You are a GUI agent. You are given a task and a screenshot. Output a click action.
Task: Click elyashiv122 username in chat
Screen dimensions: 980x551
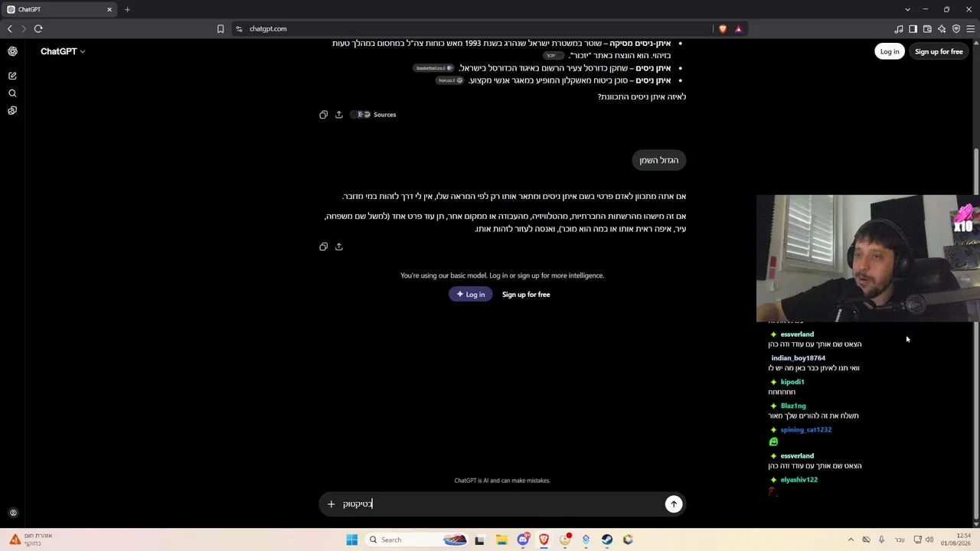pos(799,480)
